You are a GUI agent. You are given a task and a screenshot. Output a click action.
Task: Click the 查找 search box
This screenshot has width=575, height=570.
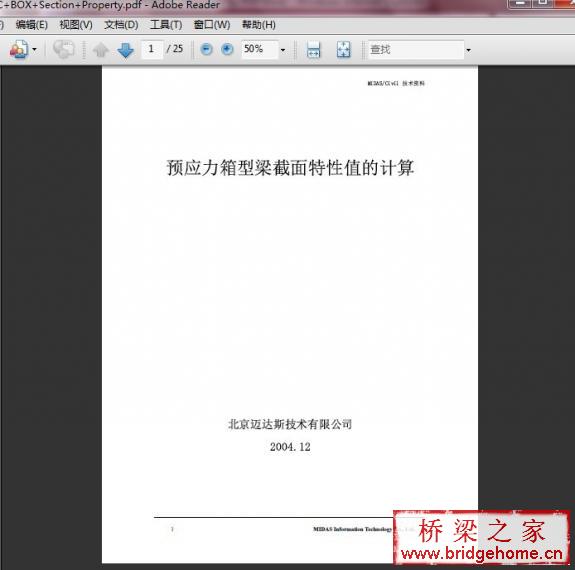pos(416,50)
